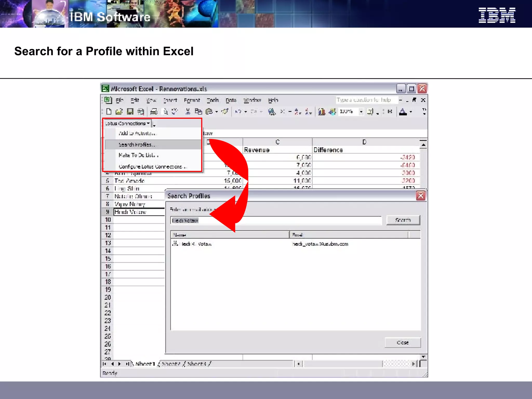Click the font color swatch icon

pyautogui.click(x=403, y=112)
